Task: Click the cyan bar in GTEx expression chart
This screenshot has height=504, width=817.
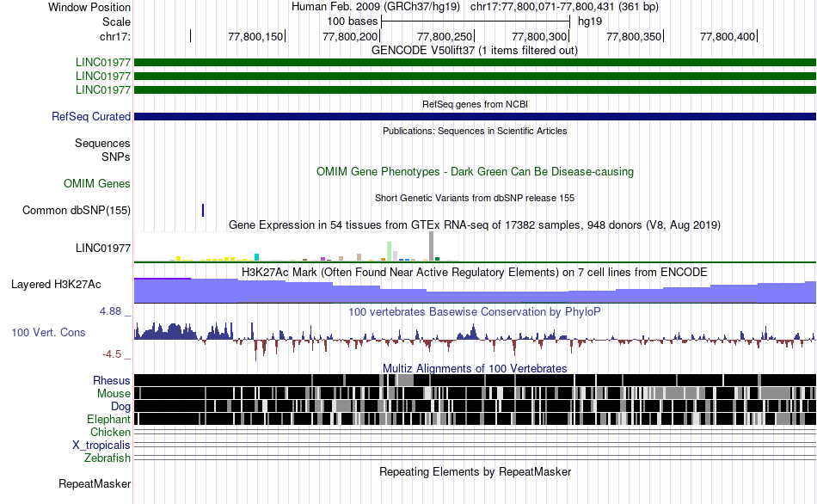Action: 256,257
